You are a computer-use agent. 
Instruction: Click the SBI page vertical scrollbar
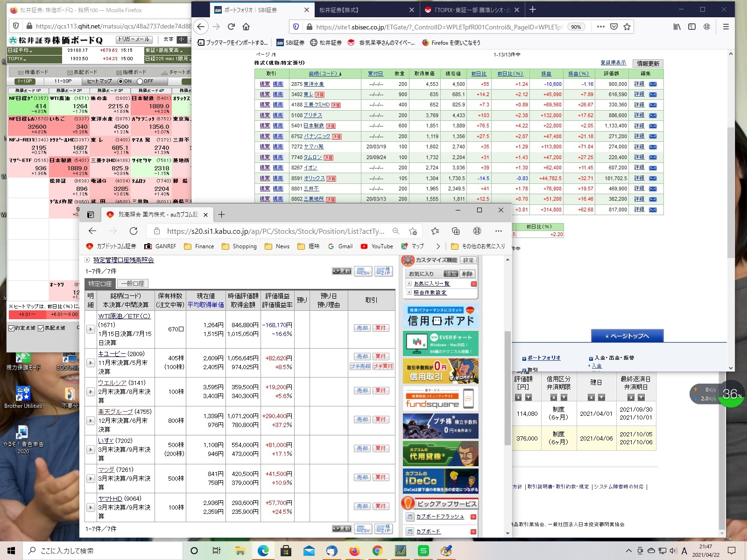731,187
